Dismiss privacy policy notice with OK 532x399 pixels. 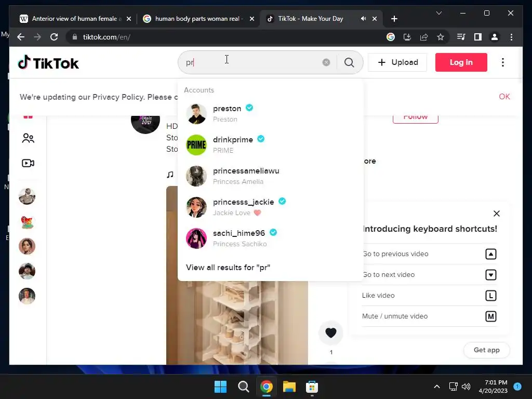click(504, 97)
